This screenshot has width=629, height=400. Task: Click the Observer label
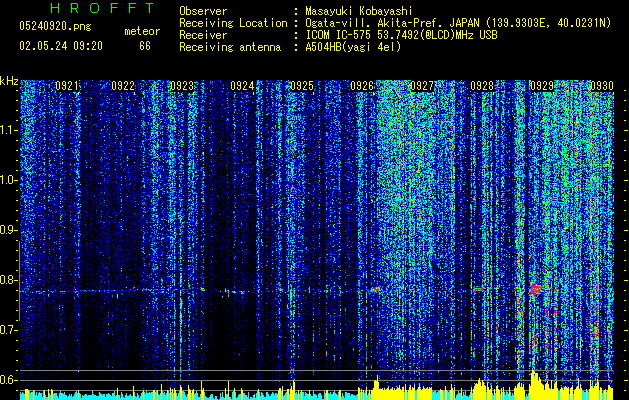(x=203, y=11)
